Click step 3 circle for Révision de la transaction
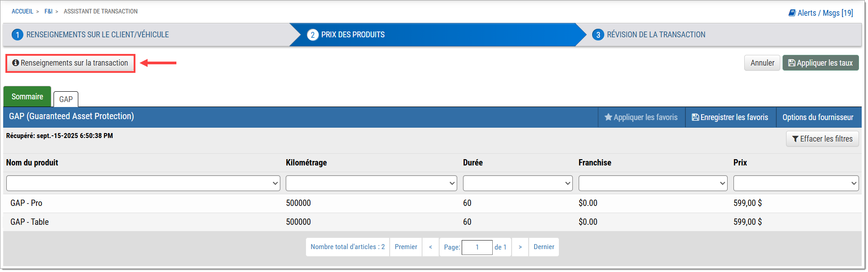 (598, 35)
